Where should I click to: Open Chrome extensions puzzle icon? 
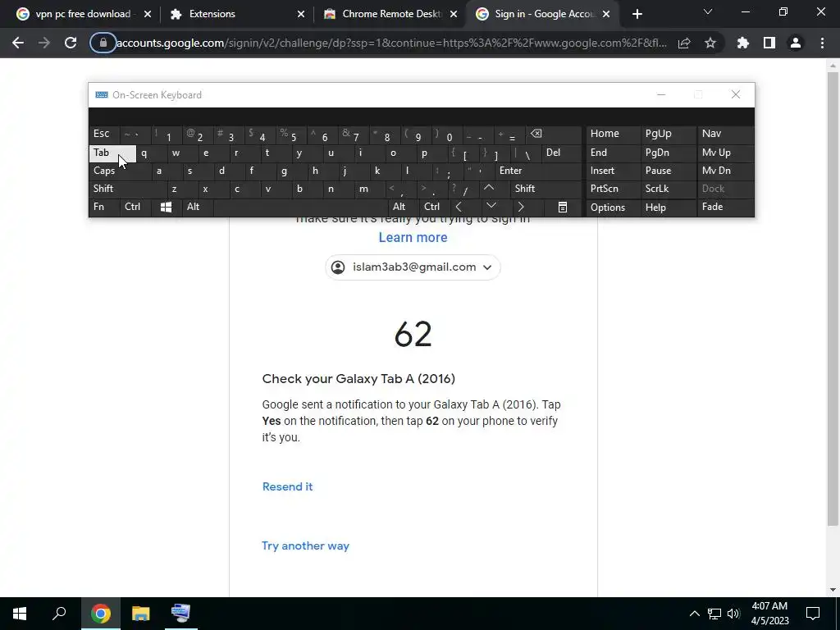[x=743, y=43]
